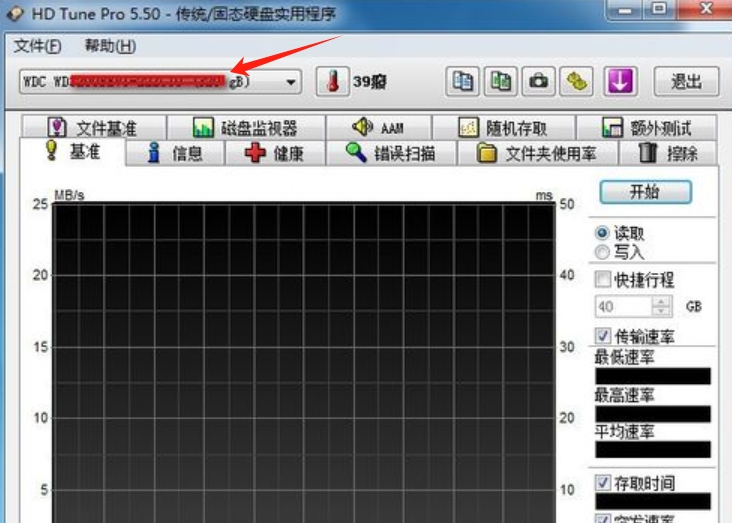Click the 开始 start button
The height and width of the screenshot is (523, 732).
(x=645, y=192)
